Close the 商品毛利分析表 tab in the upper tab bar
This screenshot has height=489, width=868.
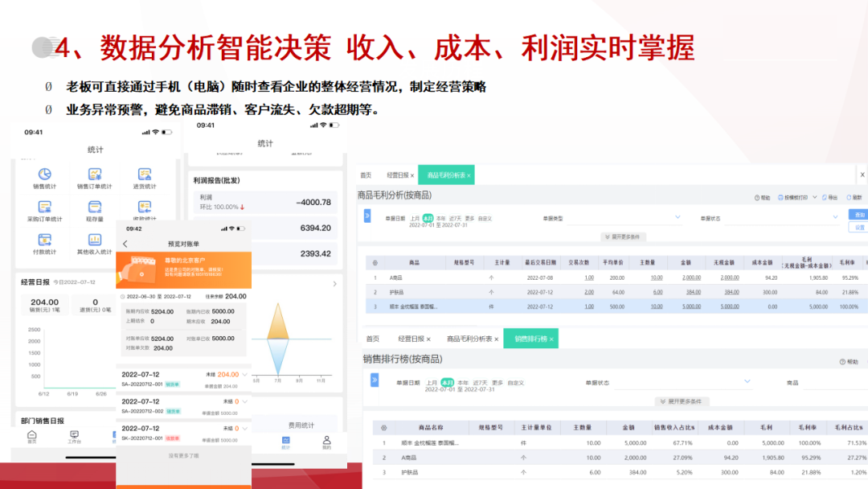(x=469, y=175)
